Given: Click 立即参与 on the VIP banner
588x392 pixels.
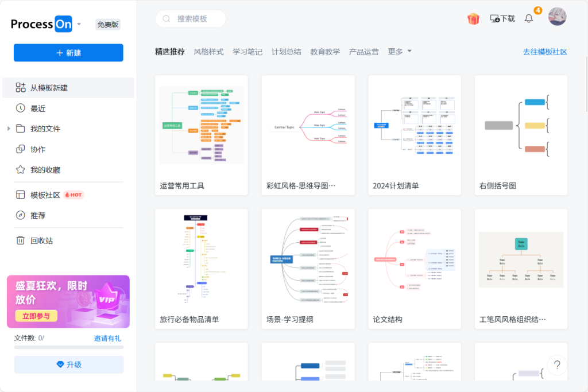Looking at the screenshot, I should pos(36,316).
